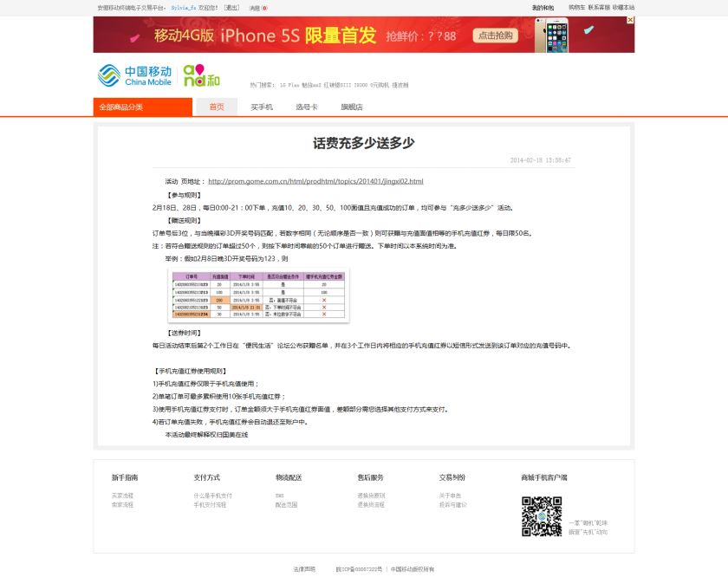Click the Sylvia_fx username link

(x=184, y=8)
